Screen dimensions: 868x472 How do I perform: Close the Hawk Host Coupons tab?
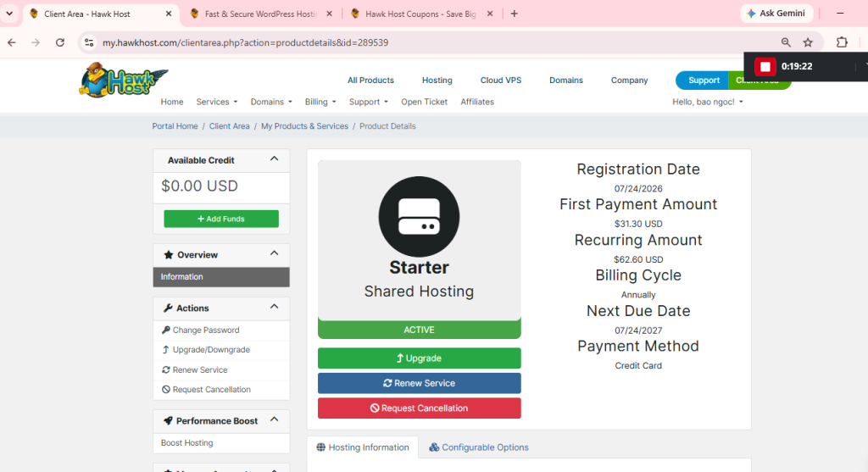(x=490, y=14)
